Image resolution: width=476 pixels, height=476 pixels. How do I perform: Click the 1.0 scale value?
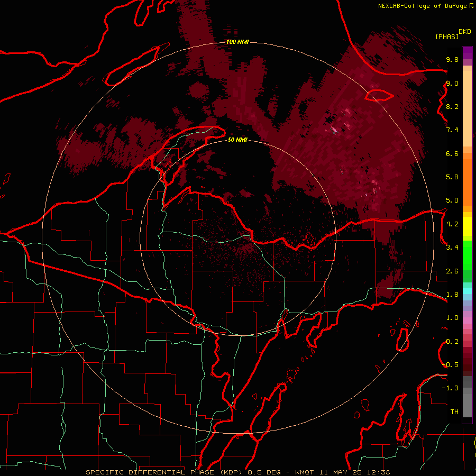point(452,318)
